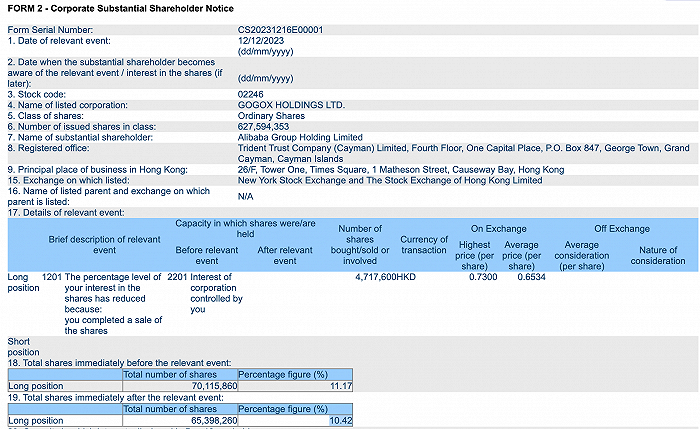Click the before-event percentage 11.17

341,386
